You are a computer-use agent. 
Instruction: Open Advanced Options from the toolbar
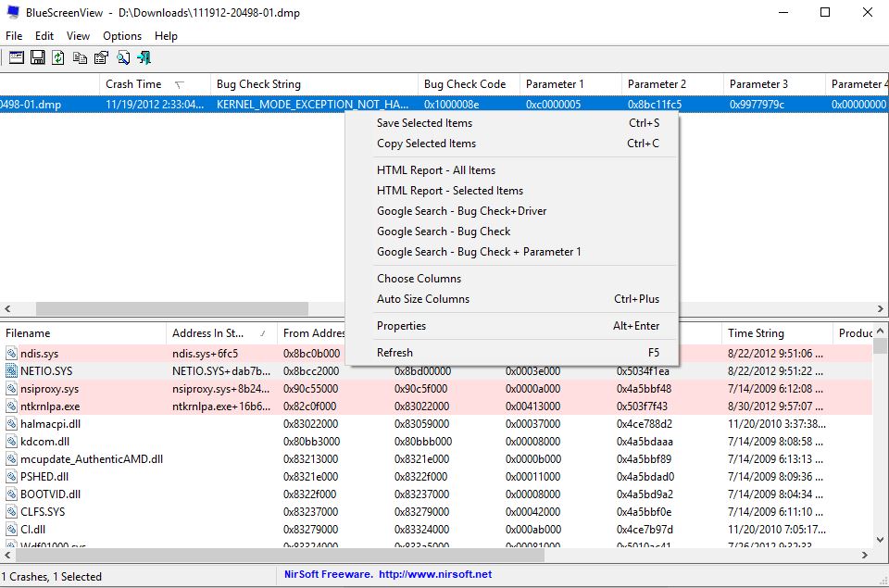pyautogui.click(x=17, y=57)
